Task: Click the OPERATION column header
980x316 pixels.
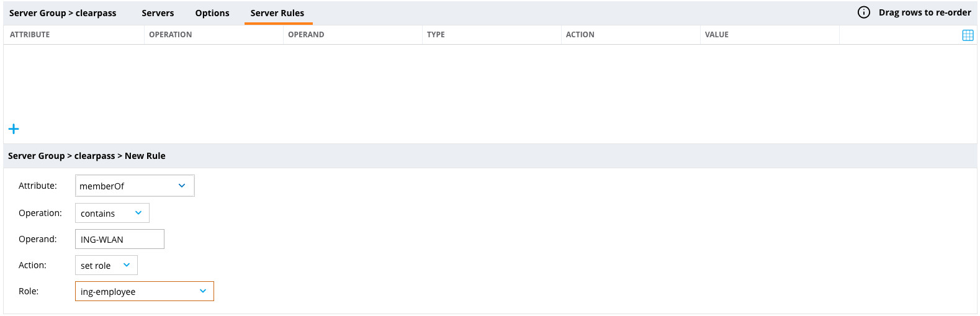Action: tap(171, 35)
